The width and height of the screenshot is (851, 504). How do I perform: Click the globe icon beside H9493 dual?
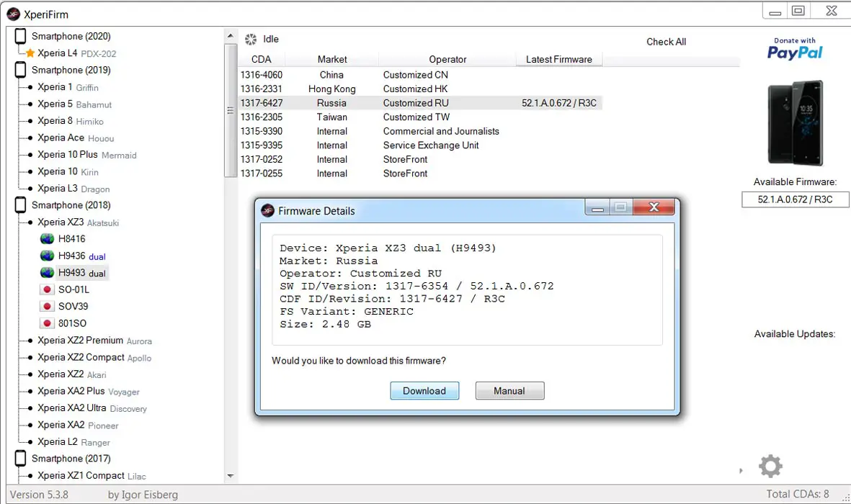pyautogui.click(x=48, y=272)
